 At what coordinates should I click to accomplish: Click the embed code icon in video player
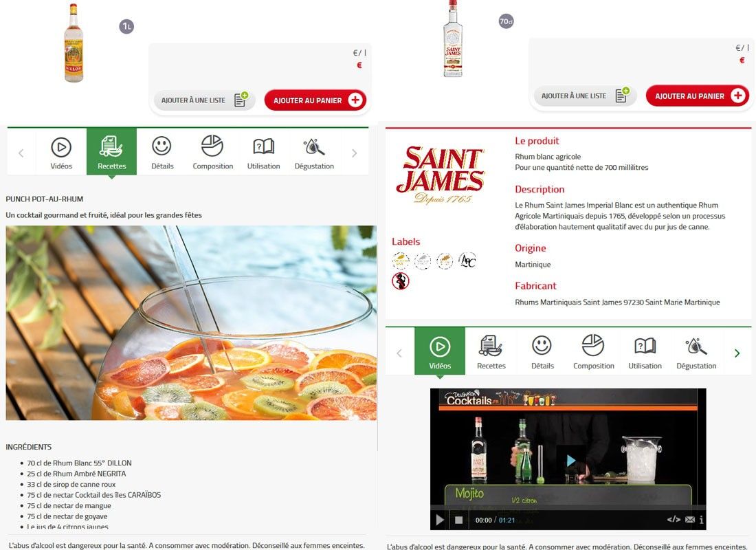click(x=674, y=520)
